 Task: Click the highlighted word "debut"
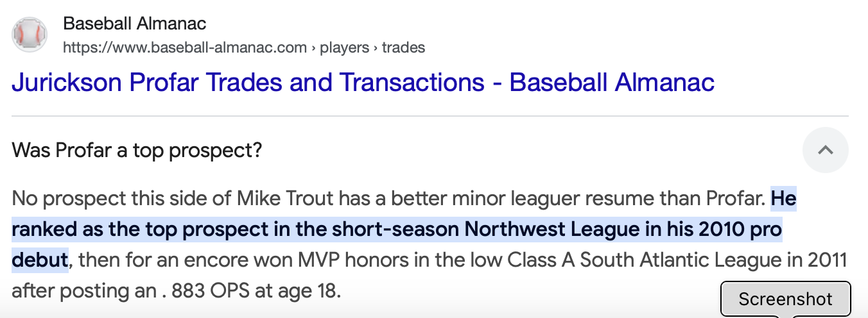coord(40,260)
